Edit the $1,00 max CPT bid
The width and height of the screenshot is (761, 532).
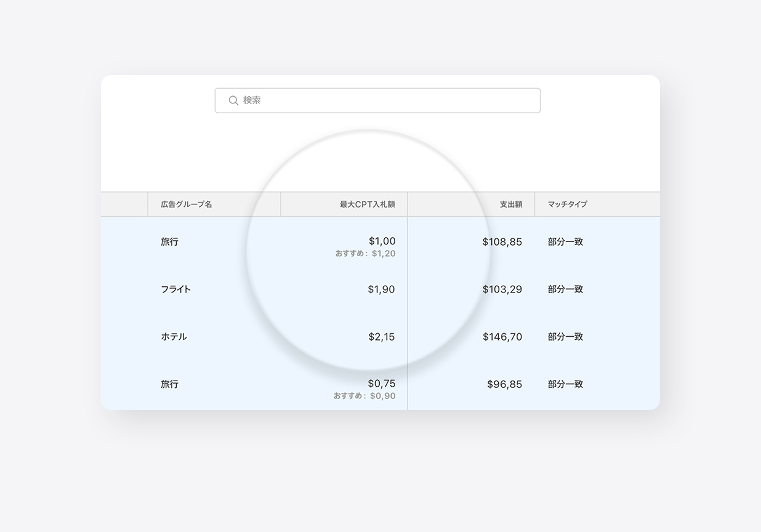pyautogui.click(x=382, y=241)
